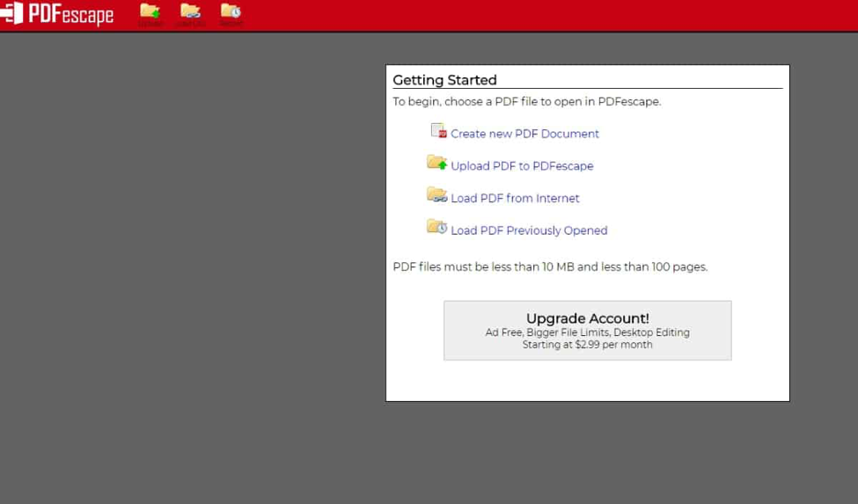This screenshot has height=504, width=858.
Task: Click the Load URL folder icon in the top toolbar
Action: [190, 11]
